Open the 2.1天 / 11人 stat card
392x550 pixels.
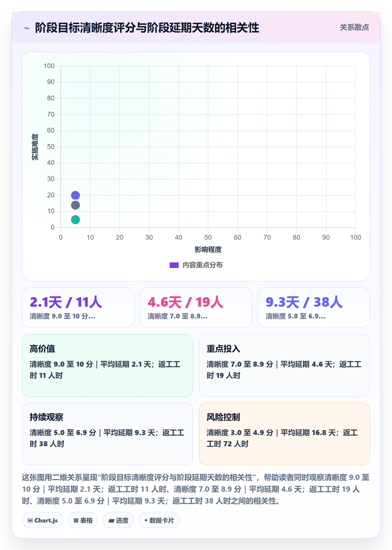78,307
